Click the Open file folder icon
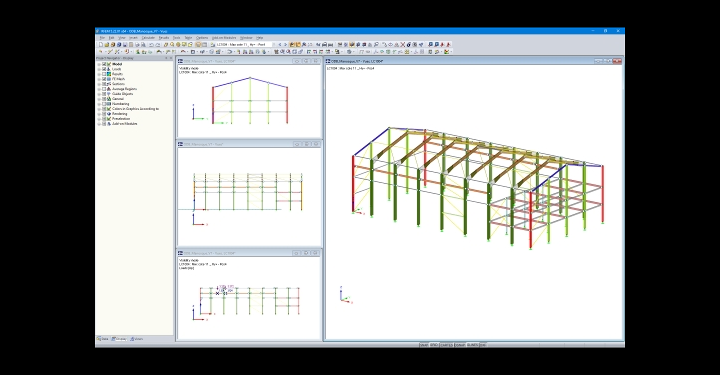720x375 pixels. pyautogui.click(x=107, y=45)
